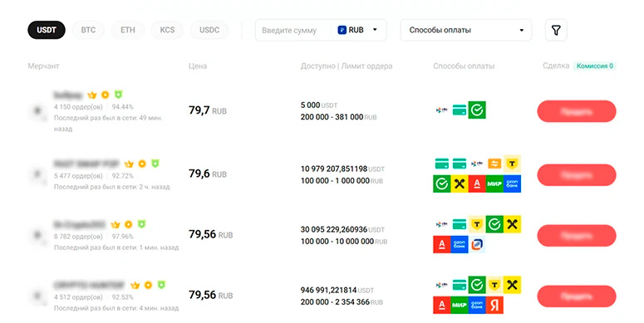Click Yandex icon in 946 991 USDT row
This screenshot has height=323, width=644.
[x=494, y=305]
